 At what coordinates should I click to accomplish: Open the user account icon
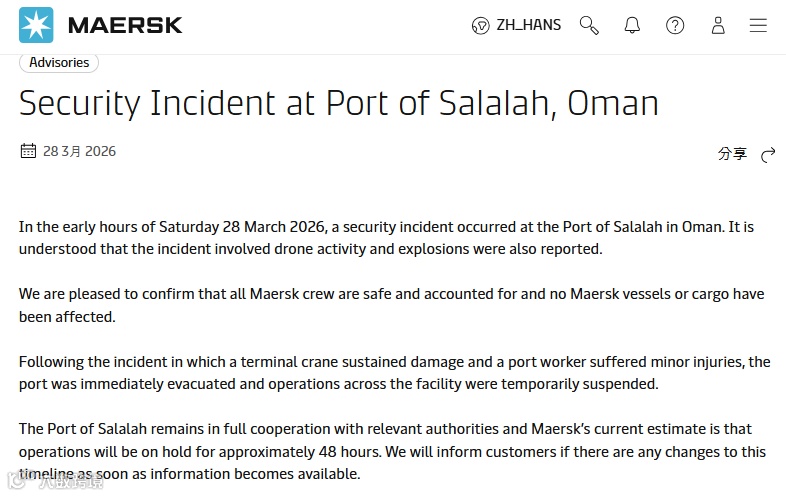point(718,25)
